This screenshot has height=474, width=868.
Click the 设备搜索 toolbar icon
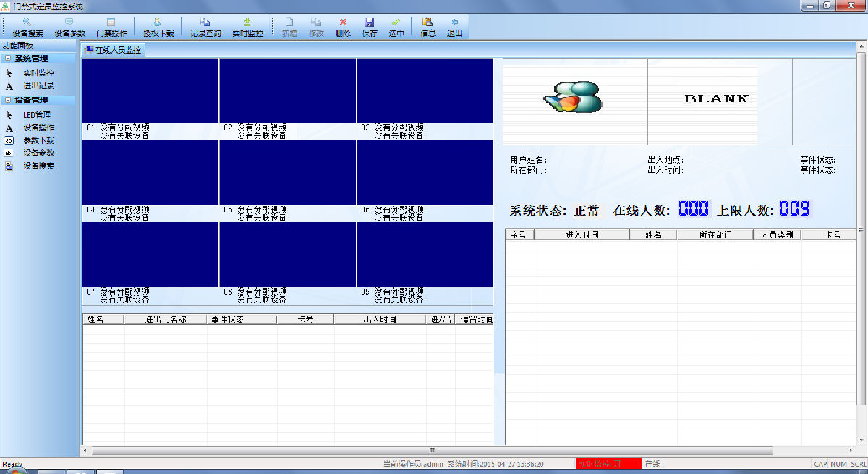click(27, 27)
